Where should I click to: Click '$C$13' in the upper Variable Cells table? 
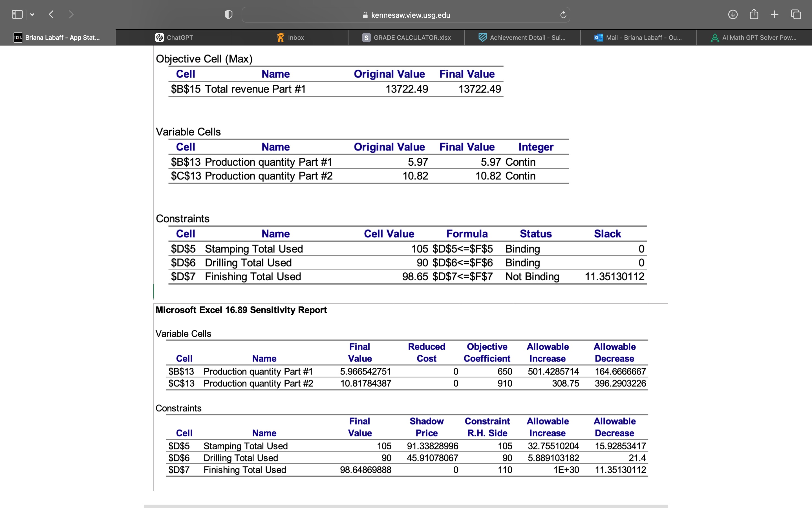tap(186, 176)
